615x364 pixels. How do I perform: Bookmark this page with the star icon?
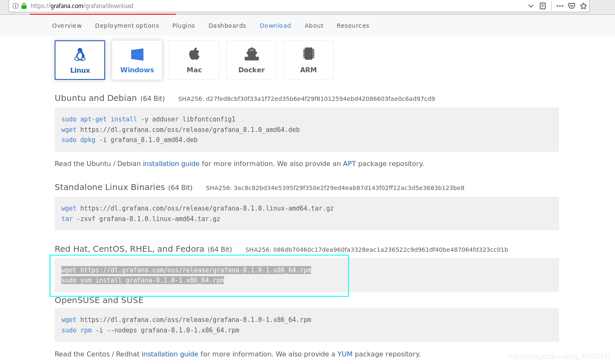pyautogui.click(x=583, y=6)
